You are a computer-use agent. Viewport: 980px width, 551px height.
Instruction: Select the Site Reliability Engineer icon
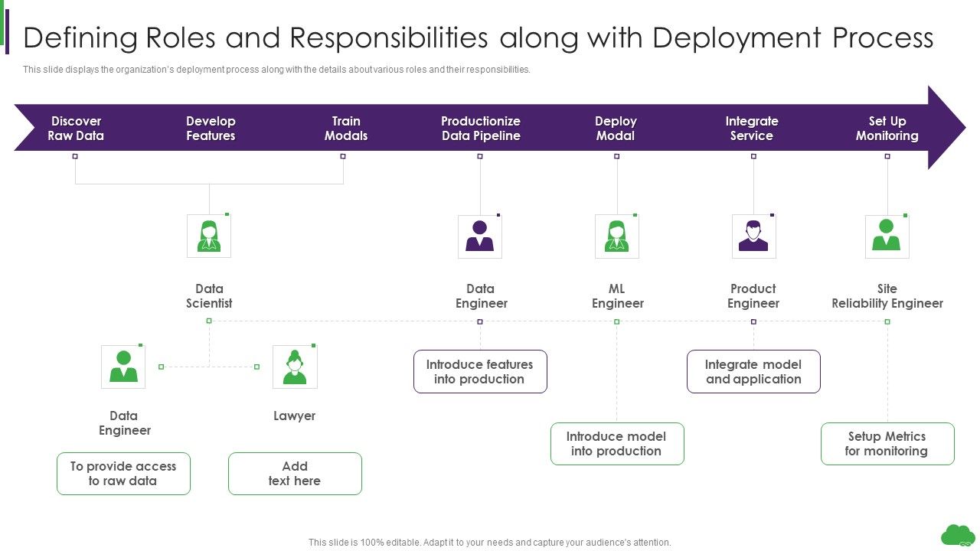[x=887, y=236]
